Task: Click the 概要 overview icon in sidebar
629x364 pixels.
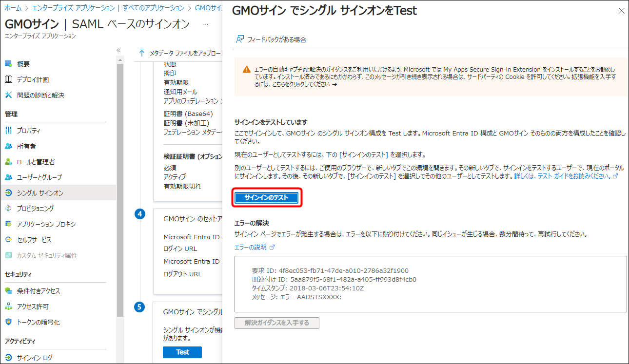Action: [x=8, y=64]
